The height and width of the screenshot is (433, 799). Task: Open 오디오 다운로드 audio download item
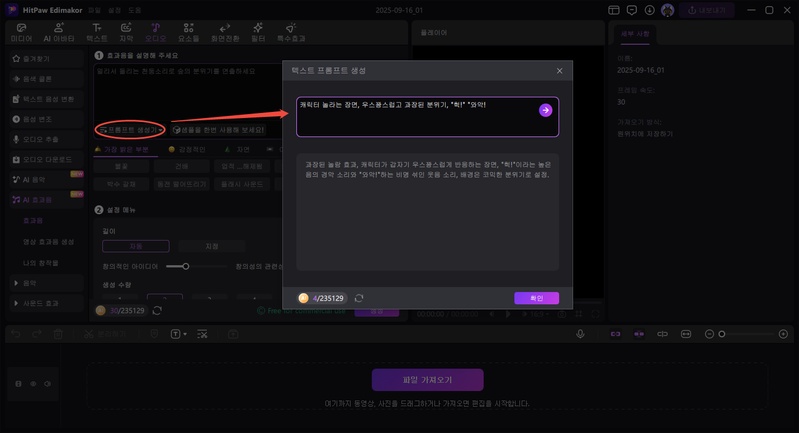click(x=46, y=159)
